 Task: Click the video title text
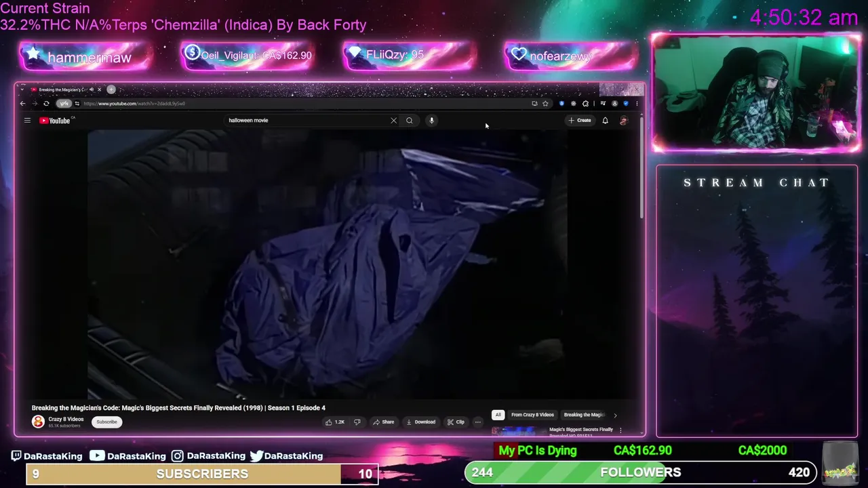tap(178, 408)
